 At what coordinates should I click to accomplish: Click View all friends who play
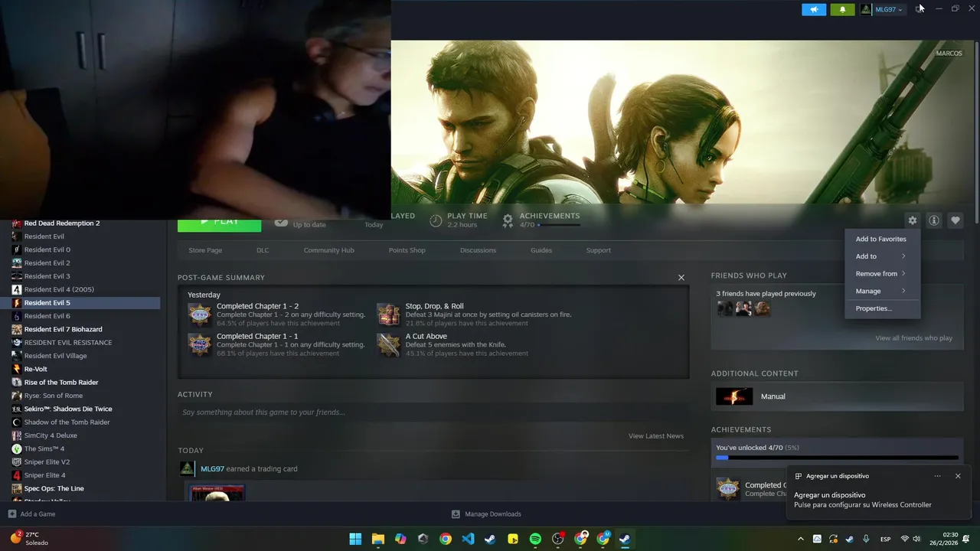tap(913, 338)
